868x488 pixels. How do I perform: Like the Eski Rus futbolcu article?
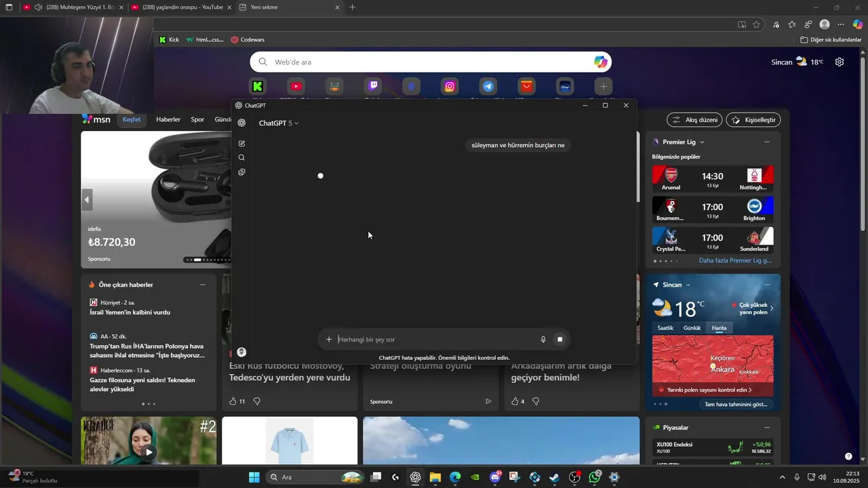tap(233, 401)
